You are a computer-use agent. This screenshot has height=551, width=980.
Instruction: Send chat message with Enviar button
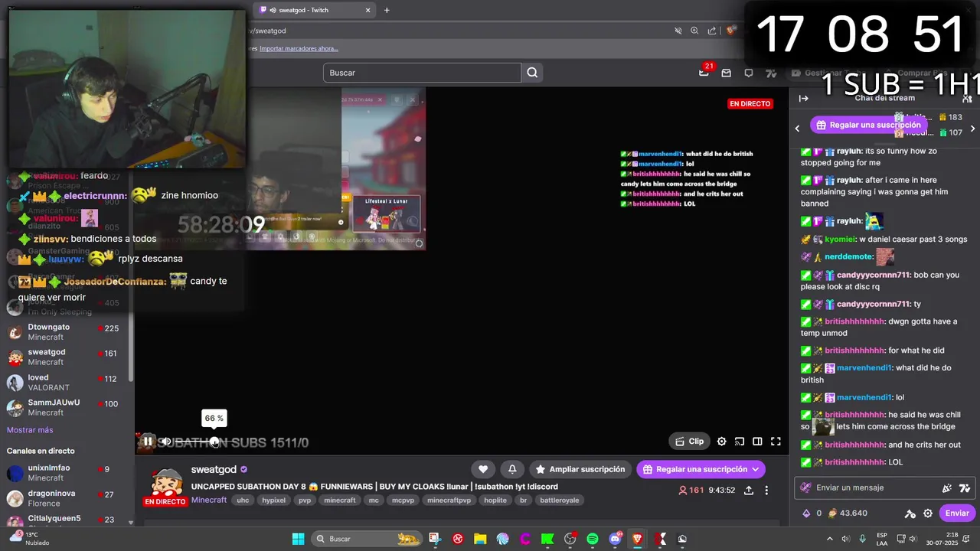(957, 513)
